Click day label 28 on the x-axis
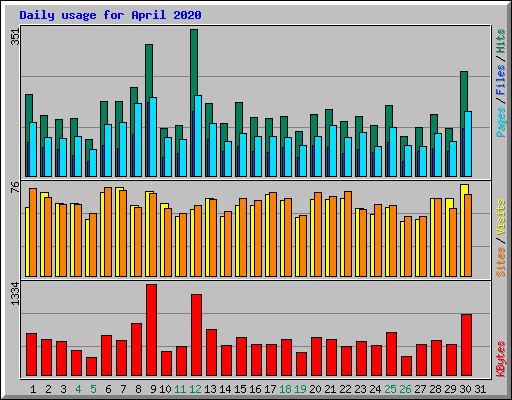Viewport: 512px width, 400px height. coord(435,389)
